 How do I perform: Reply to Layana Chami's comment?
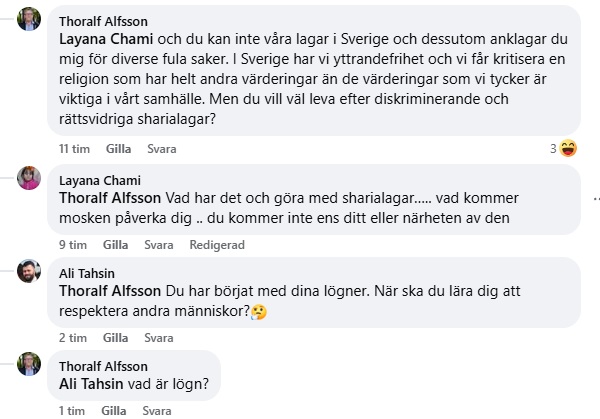158,244
